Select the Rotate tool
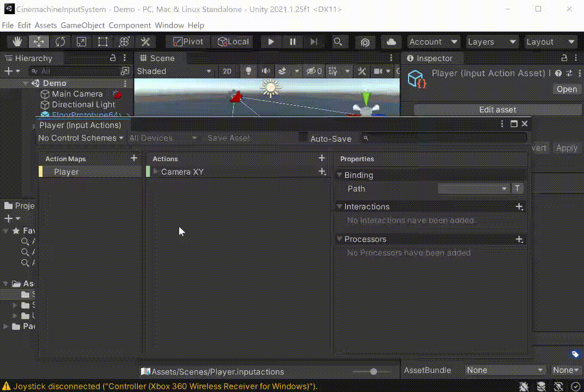This screenshot has height=392, width=584. pyautogui.click(x=60, y=42)
